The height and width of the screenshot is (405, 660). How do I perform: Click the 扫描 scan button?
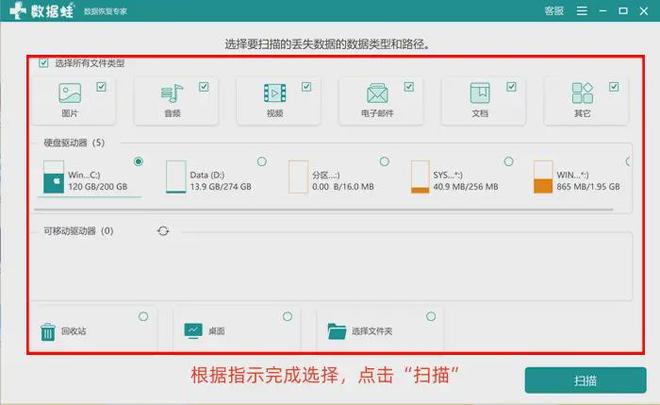(x=585, y=381)
